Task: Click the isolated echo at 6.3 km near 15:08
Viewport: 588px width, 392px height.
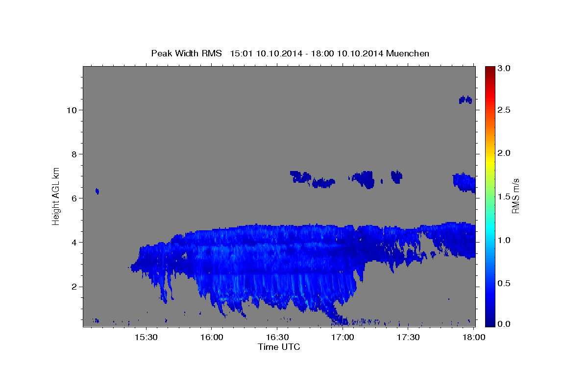Action: coord(97,191)
